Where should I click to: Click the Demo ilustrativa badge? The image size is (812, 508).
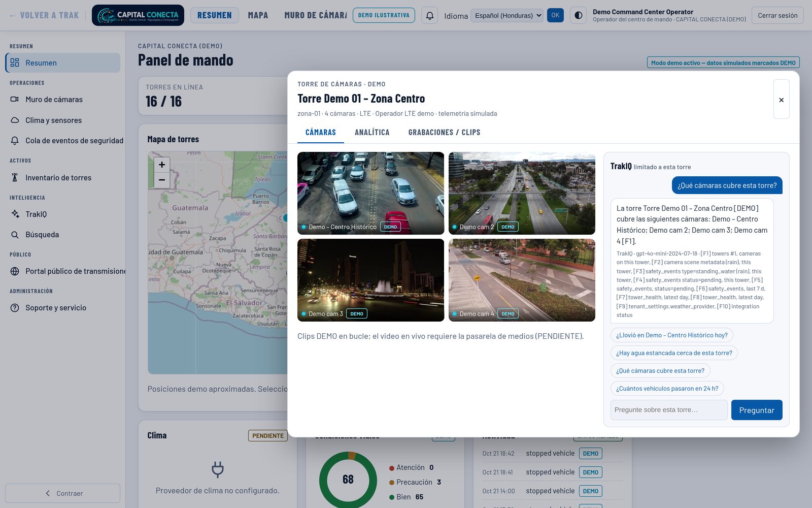384,15
